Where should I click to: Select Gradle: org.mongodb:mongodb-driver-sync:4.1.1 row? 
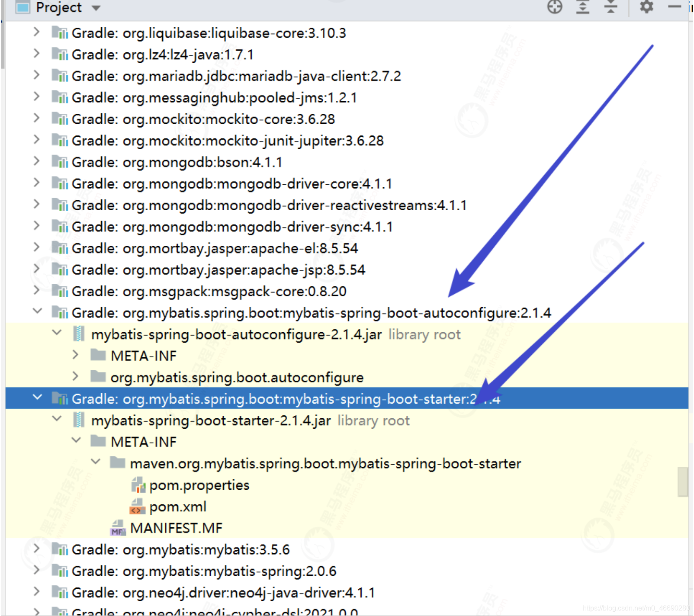347,227
